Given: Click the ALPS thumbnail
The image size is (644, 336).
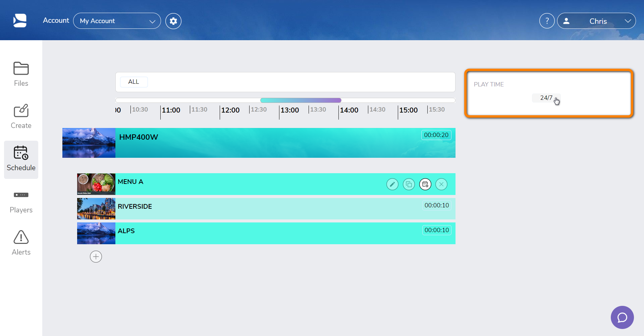Looking at the screenshot, I should point(96,233).
